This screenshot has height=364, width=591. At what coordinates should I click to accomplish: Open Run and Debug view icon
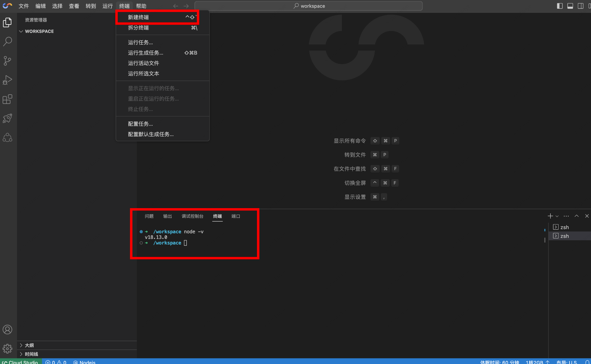coord(7,80)
